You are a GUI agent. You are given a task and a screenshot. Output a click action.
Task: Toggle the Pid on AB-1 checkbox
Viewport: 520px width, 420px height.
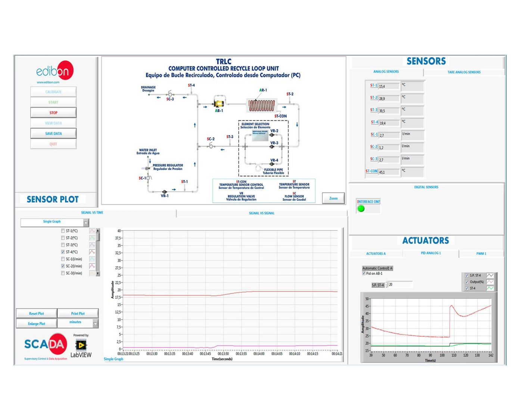tap(364, 273)
